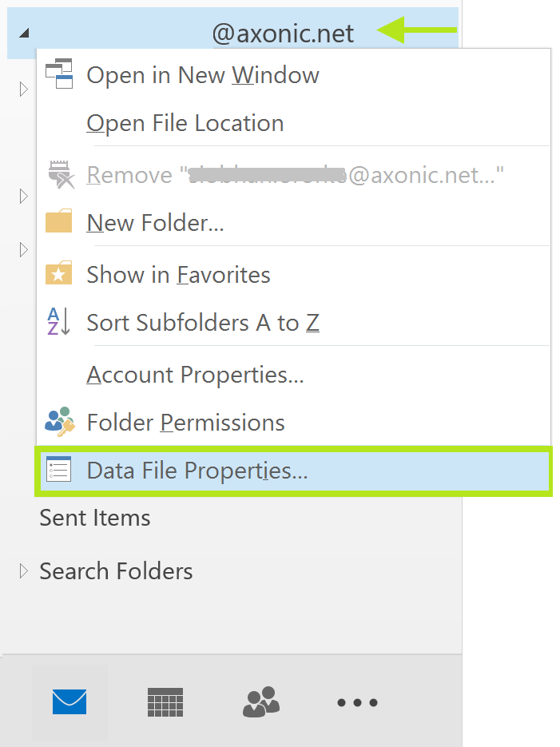The image size is (560, 747).
Task: Click the Folder Permissions people icon
Action: pos(59,422)
